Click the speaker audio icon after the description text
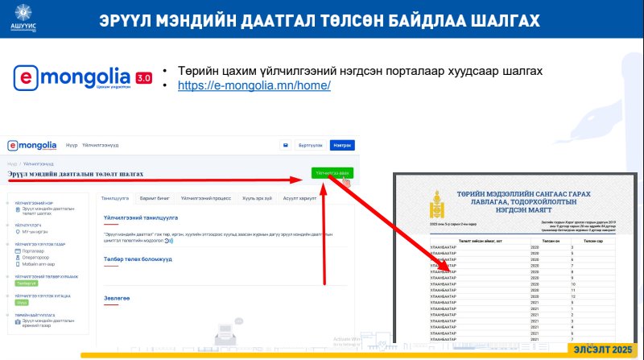Image resolution: width=644 pixels, height=360 pixels. [168, 240]
